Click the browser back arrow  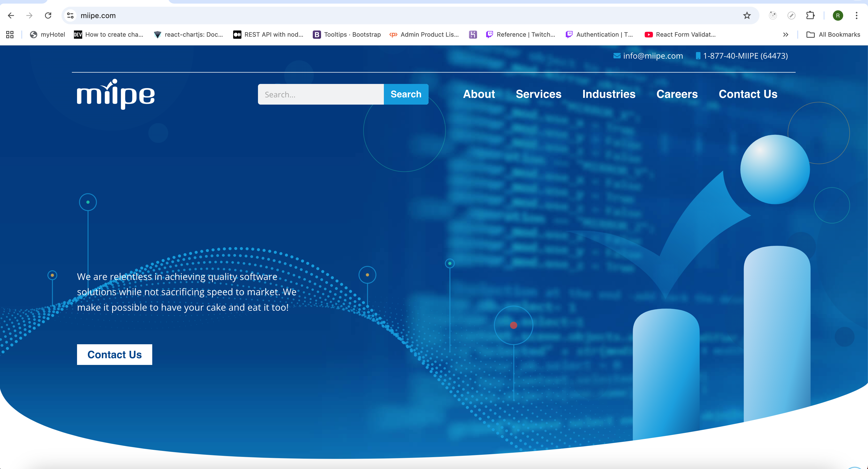(11, 15)
